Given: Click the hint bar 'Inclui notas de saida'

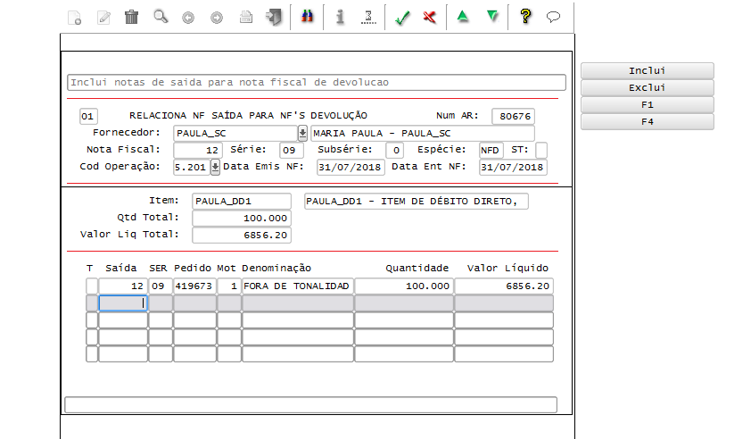Looking at the screenshot, I should 316,83.
